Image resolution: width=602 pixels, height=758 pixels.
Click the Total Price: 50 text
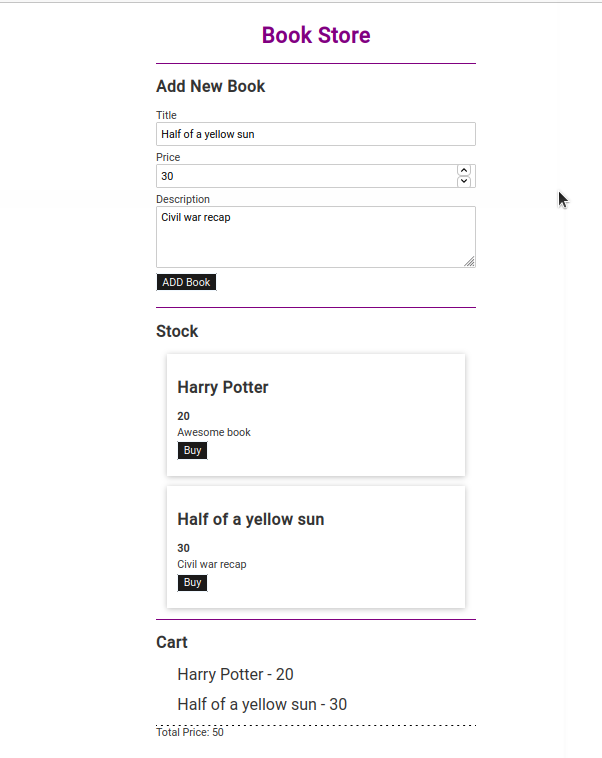point(190,732)
